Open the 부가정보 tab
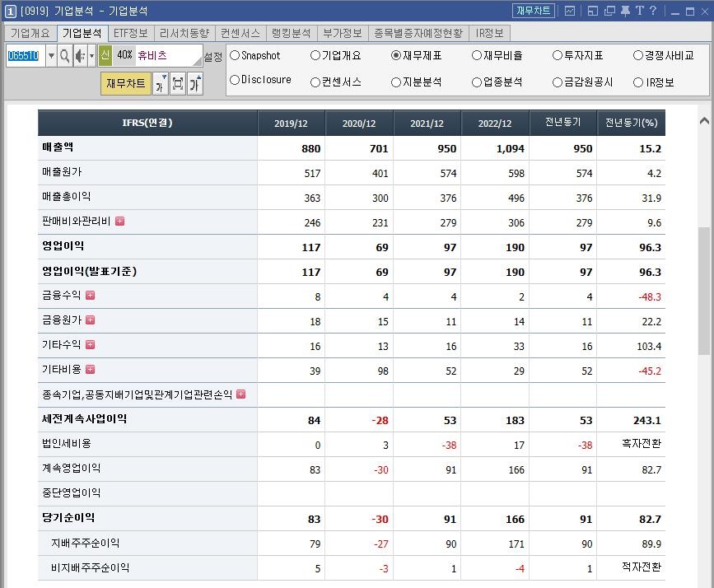The width and height of the screenshot is (714, 588). 343,33
